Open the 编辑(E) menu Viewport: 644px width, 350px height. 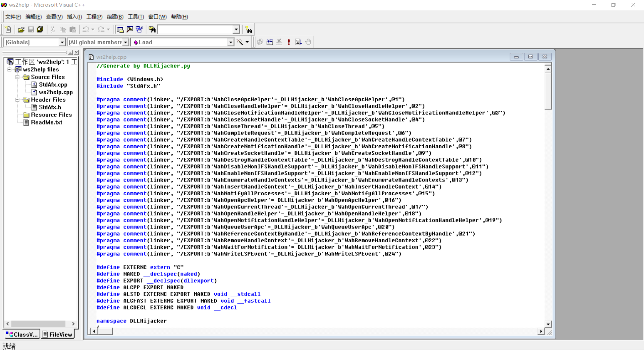coord(34,17)
